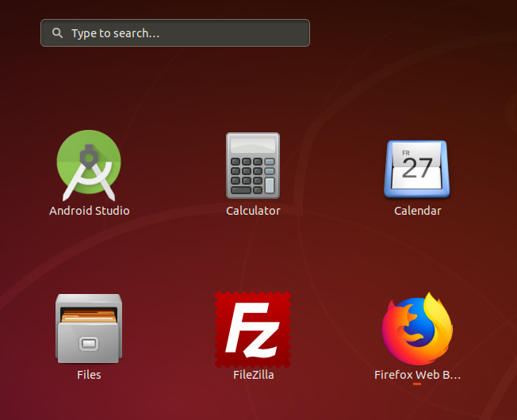Click the Files label text

coord(89,375)
